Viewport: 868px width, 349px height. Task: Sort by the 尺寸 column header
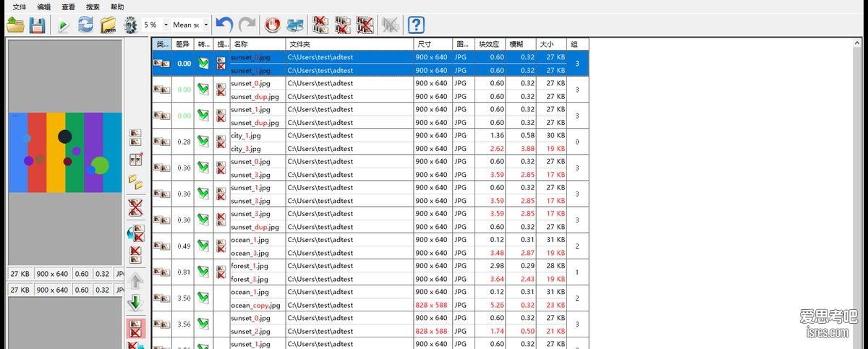click(x=433, y=44)
